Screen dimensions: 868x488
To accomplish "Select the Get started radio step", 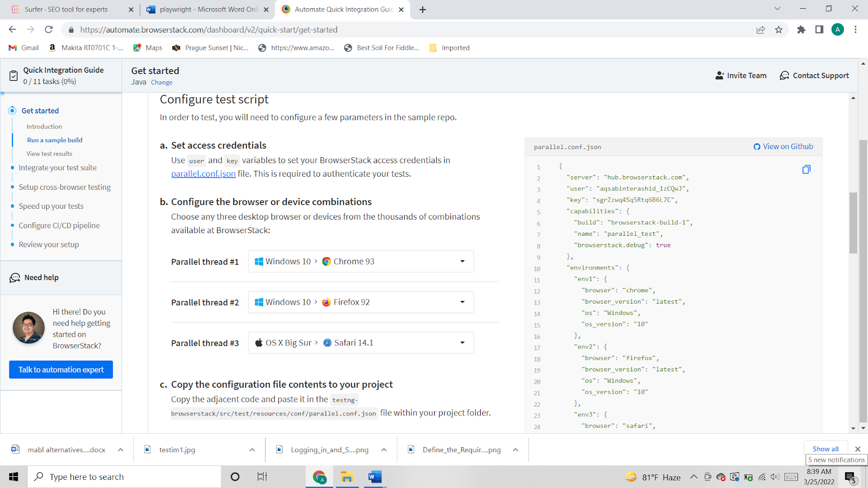I will 12,111.
